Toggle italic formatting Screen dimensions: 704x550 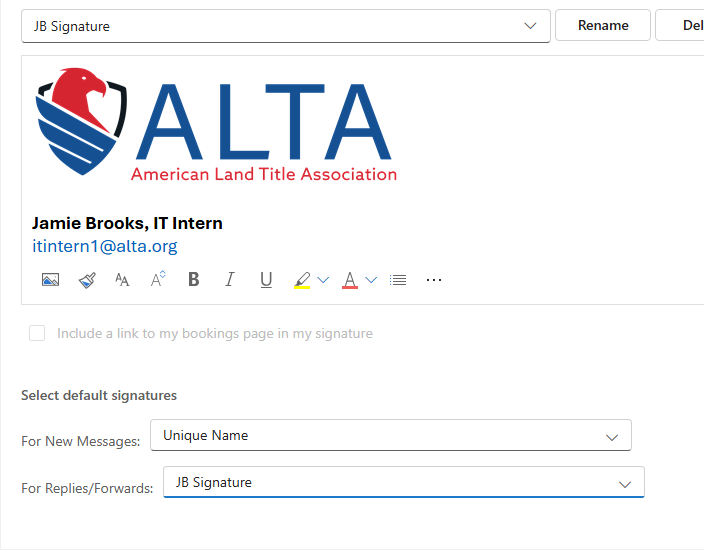229,279
